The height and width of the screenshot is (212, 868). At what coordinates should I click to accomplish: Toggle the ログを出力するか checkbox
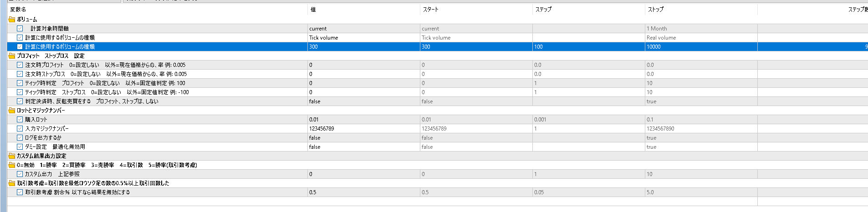pyautogui.click(x=20, y=138)
